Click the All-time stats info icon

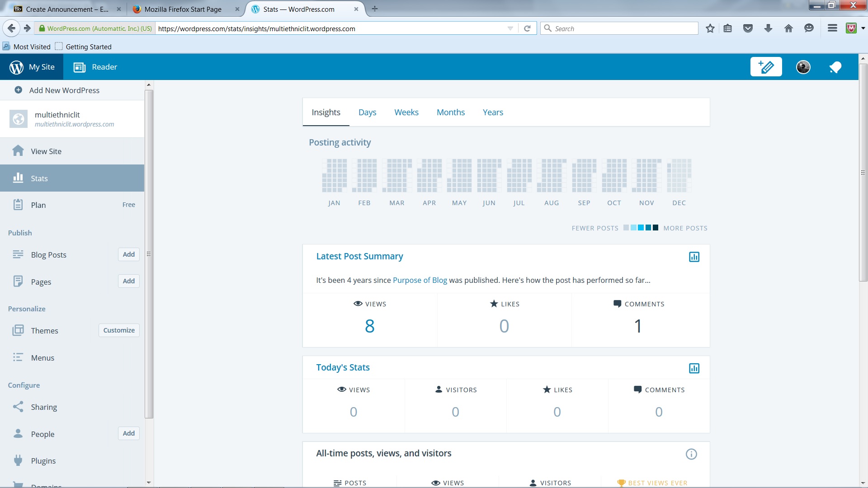(x=691, y=454)
